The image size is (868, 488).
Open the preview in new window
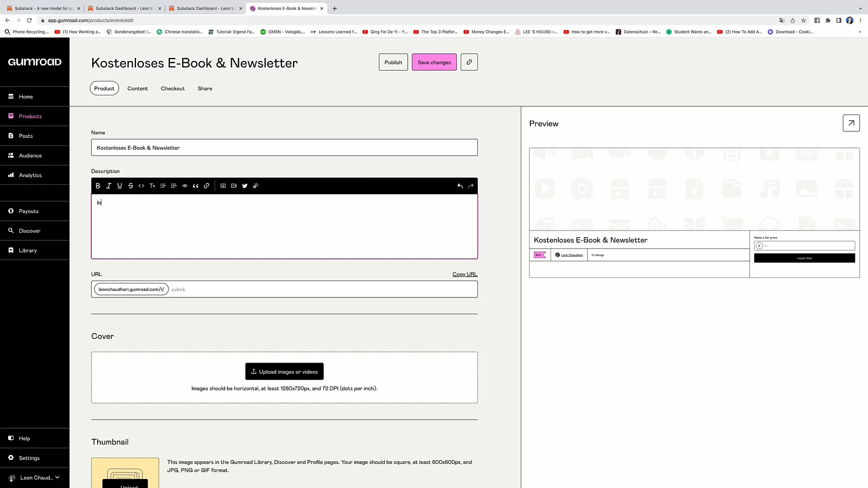tap(851, 123)
